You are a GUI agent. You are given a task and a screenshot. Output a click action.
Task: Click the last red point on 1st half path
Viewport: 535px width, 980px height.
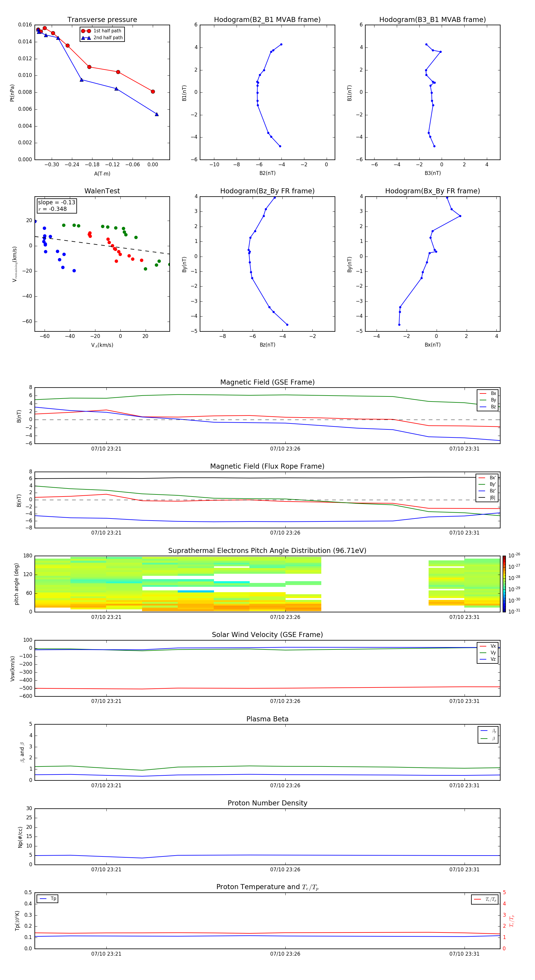pyautogui.click(x=153, y=92)
